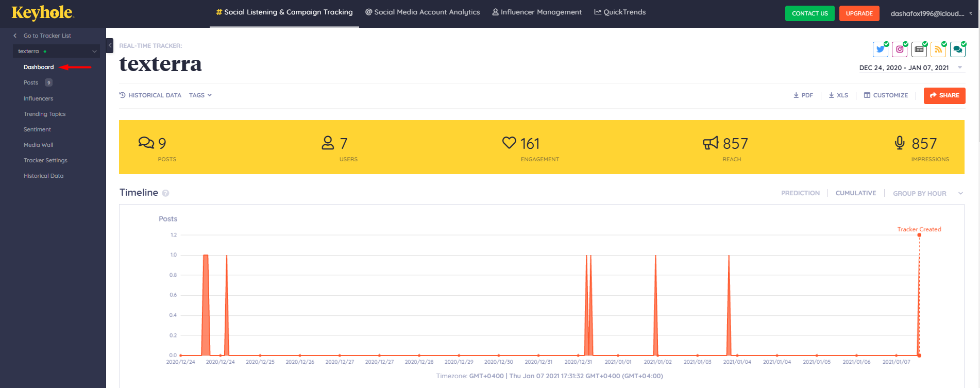Open the QuickTrends tab

tap(620, 12)
